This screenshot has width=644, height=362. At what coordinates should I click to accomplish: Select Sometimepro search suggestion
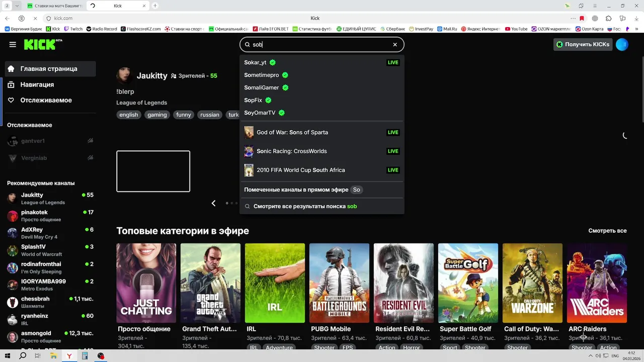click(322, 75)
